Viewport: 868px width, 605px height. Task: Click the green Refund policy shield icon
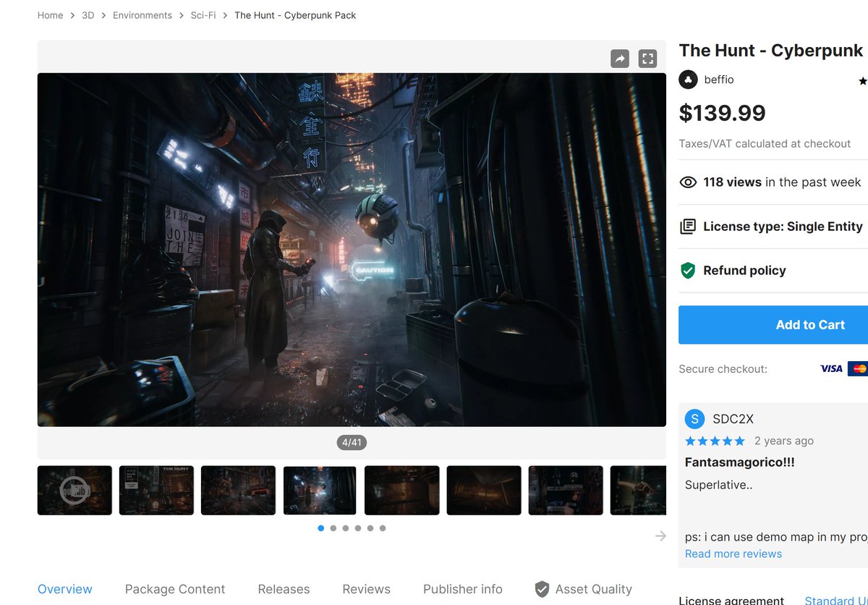tap(687, 270)
